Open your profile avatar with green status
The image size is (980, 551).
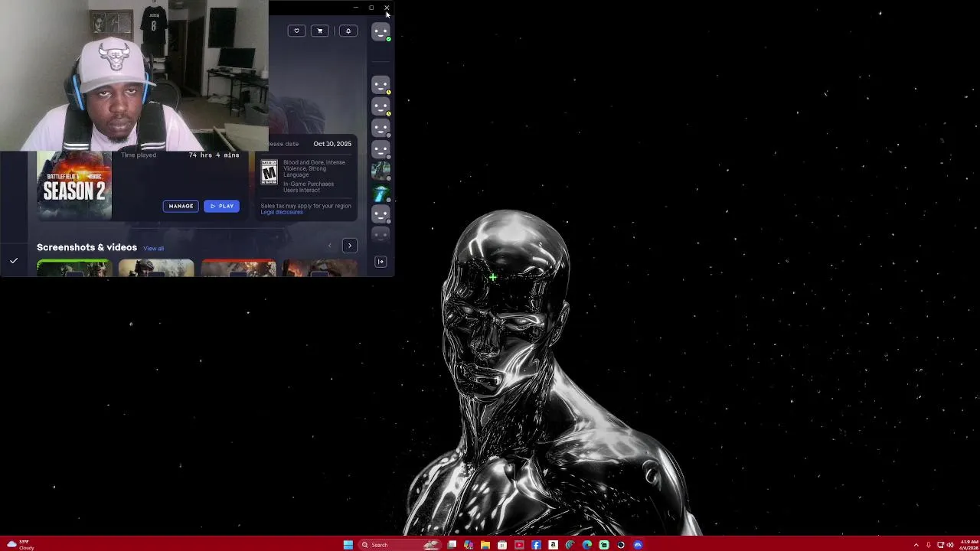click(x=381, y=31)
